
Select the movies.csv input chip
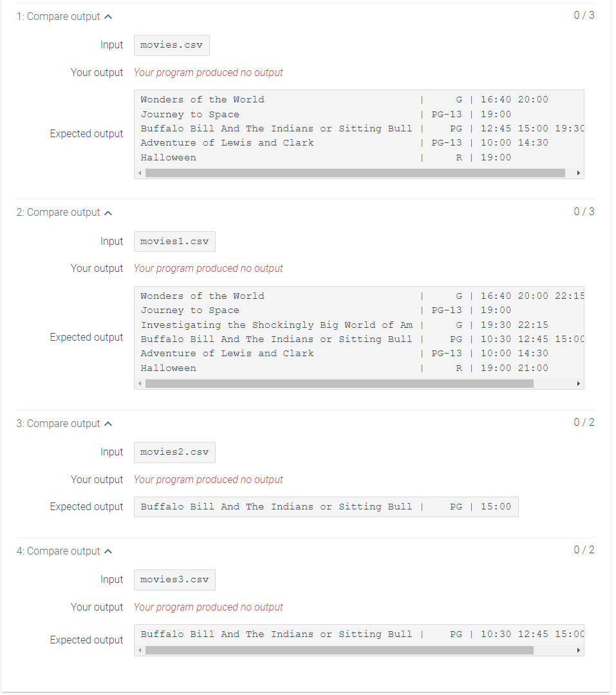pyautogui.click(x=171, y=45)
